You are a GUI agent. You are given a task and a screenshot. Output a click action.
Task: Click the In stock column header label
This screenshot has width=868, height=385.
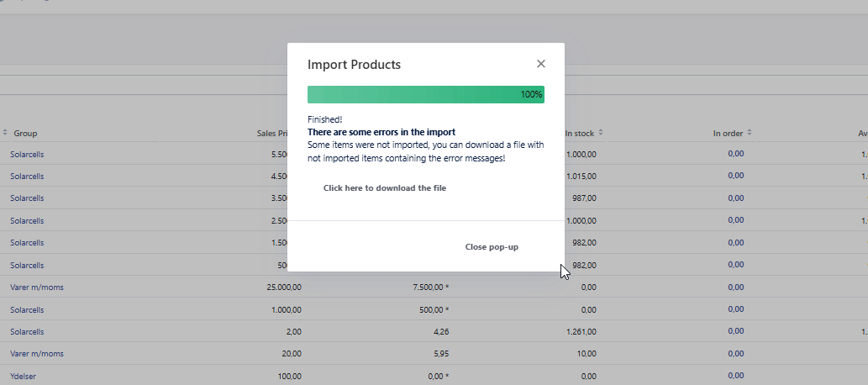click(x=580, y=134)
